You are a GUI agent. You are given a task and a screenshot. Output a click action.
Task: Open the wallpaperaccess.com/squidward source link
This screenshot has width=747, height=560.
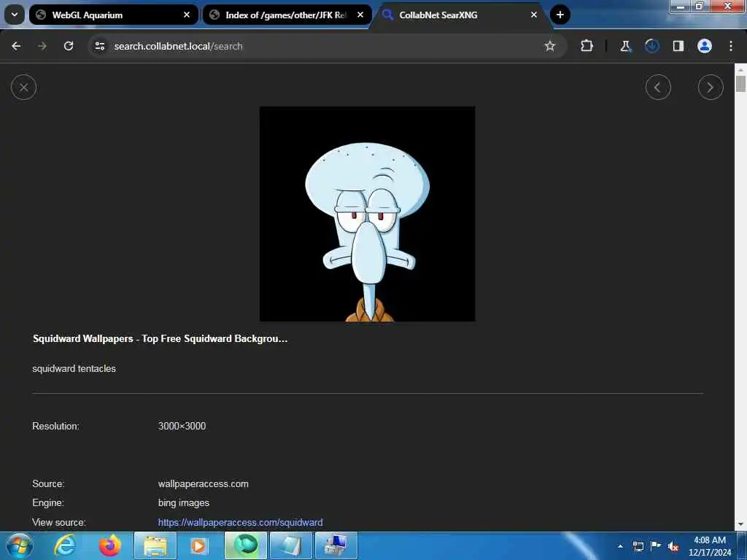[x=240, y=522]
